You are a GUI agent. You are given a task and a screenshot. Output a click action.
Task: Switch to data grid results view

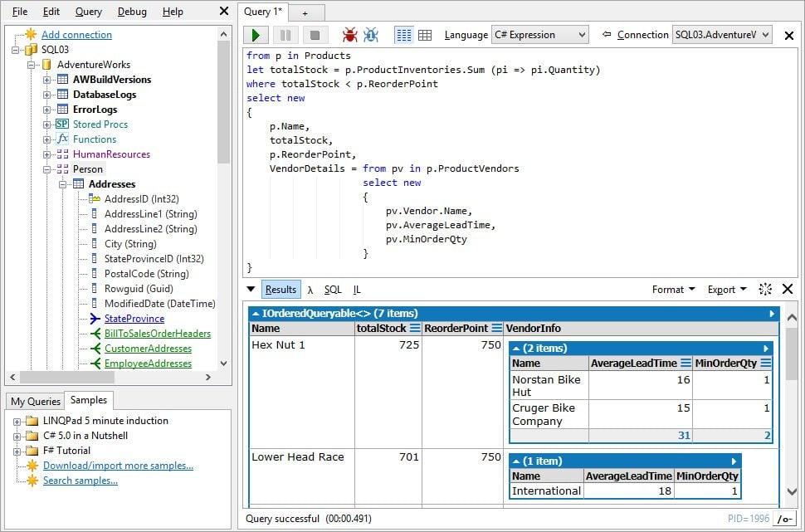click(425, 35)
